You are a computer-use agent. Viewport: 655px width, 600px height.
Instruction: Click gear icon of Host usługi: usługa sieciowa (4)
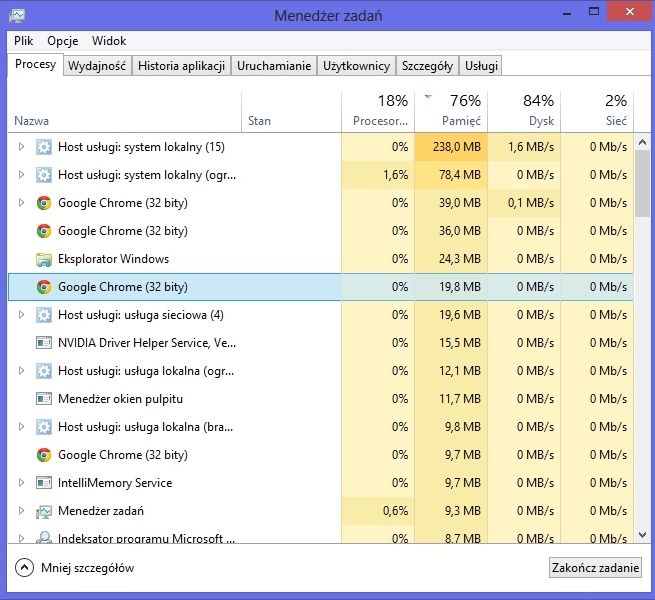click(x=44, y=315)
